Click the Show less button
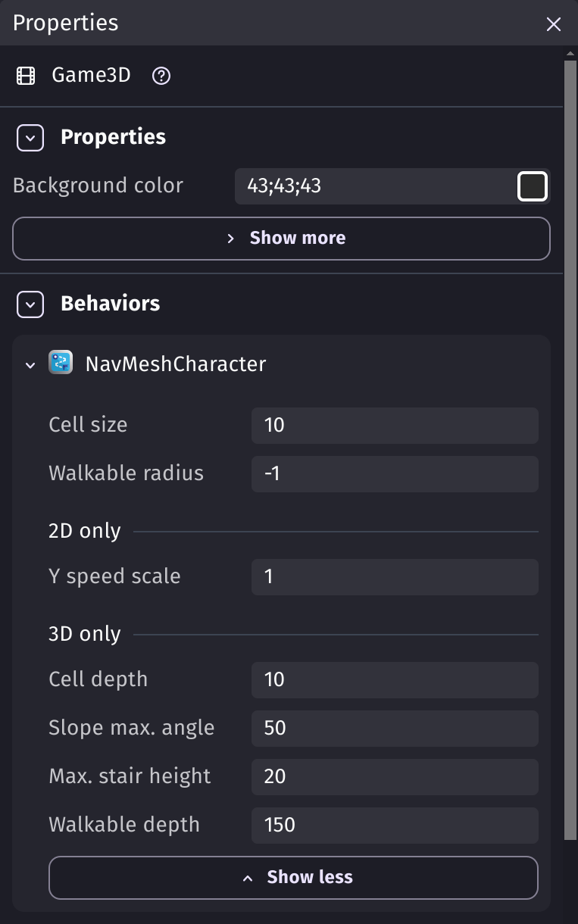Screen dimensions: 578x924 [293, 877]
